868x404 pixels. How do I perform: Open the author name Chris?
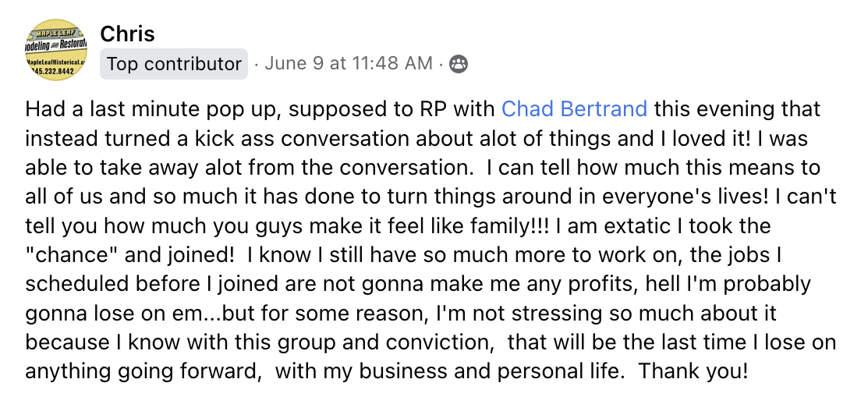(x=127, y=34)
